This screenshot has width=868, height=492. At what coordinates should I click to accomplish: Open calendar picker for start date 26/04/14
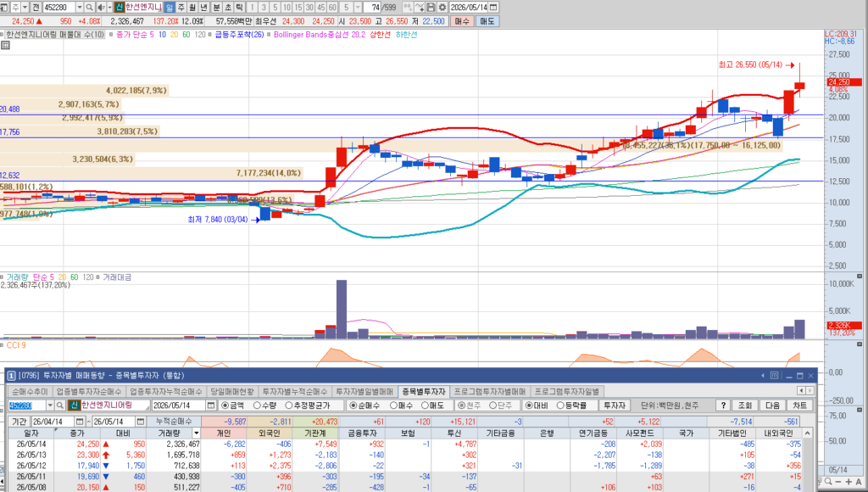[x=79, y=422]
